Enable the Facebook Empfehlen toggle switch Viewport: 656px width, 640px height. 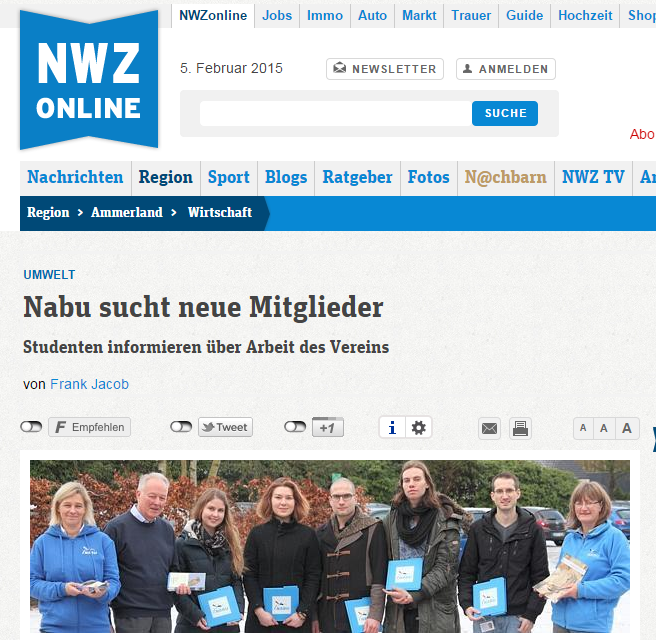click(31, 427)
